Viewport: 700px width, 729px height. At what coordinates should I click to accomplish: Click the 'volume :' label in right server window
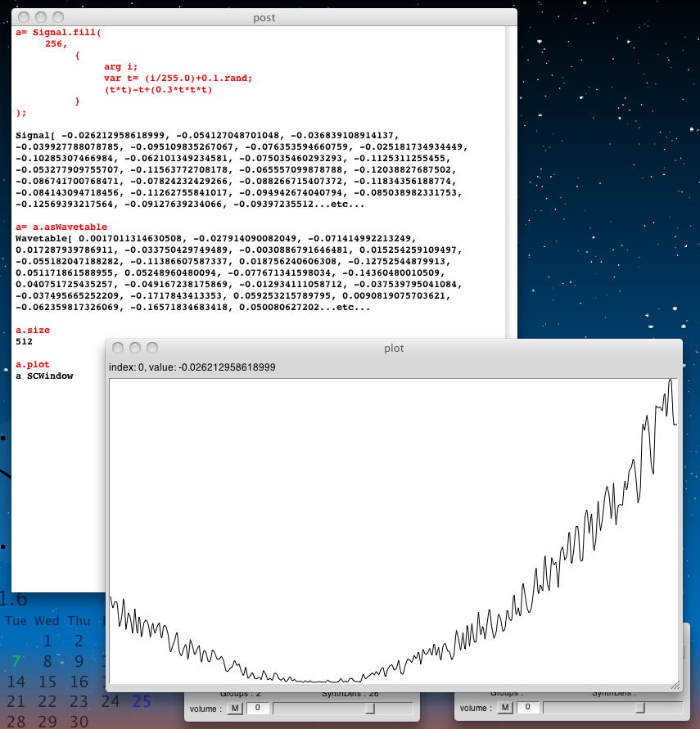point(476,708)
